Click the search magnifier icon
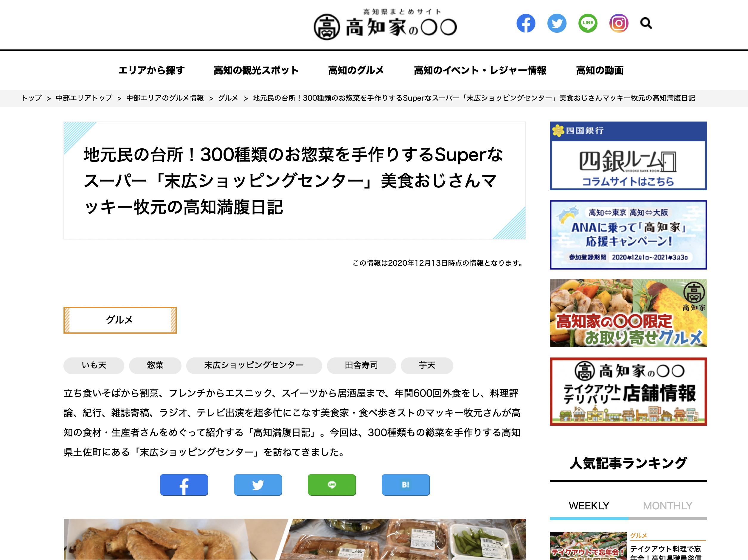Screen dimensions: 748x560 point(646,23)
